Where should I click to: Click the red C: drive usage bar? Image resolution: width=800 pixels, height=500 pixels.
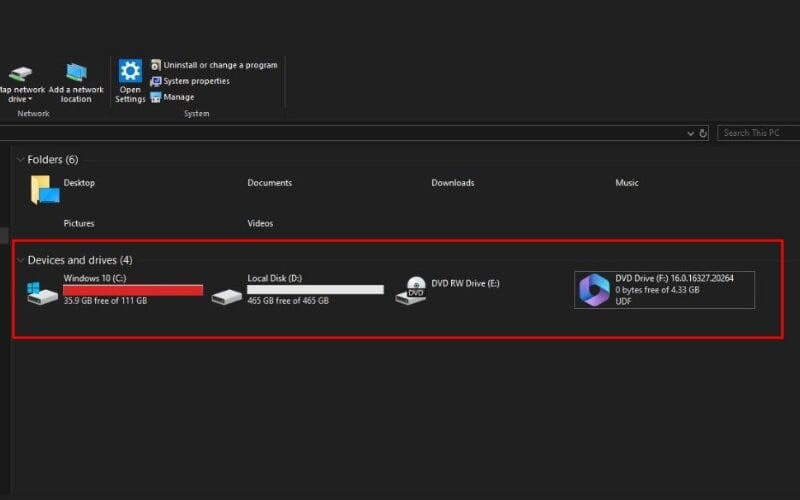click(133, 290)
